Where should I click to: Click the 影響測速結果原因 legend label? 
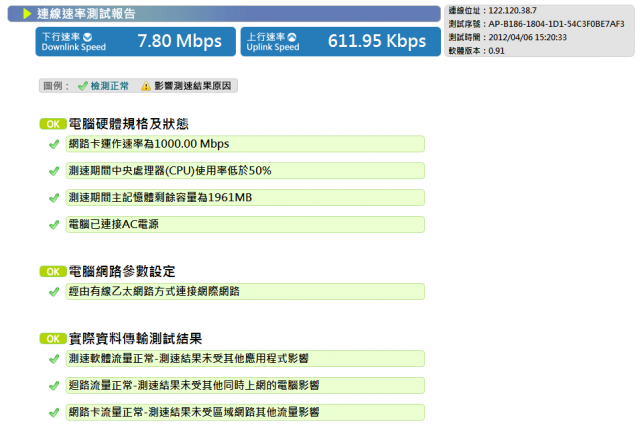point(193,86)
